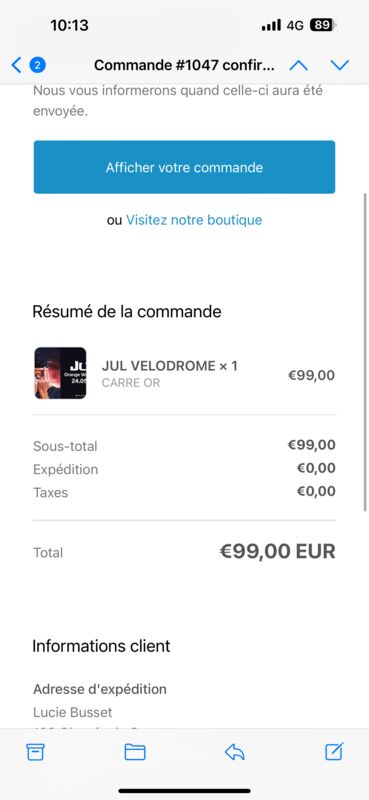
Task: Tap the cellular signal bars icon
Action: tap(271, 25)
